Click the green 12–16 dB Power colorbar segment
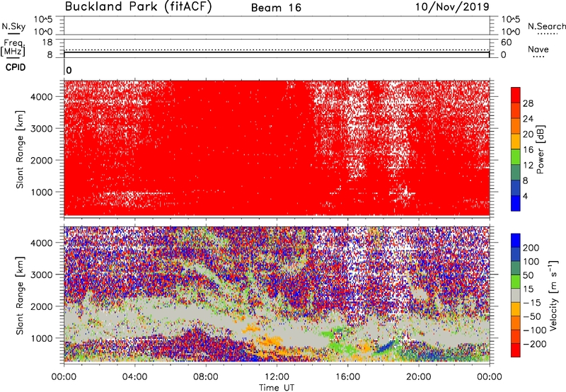566x392 pixels. [516, 156]
